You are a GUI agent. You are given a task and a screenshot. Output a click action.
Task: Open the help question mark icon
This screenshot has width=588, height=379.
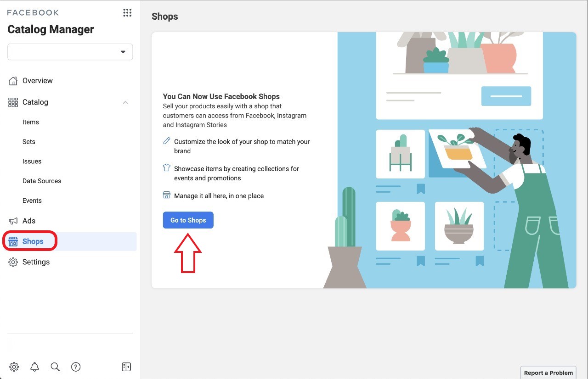(76, 367)
